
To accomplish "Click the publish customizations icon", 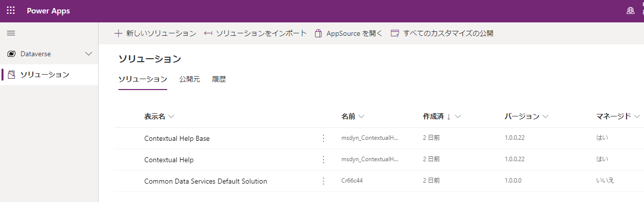I will click(395, 33).
